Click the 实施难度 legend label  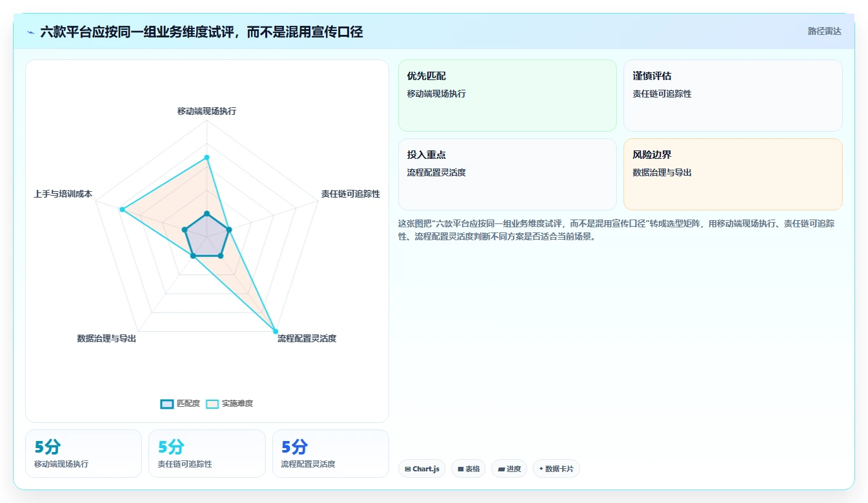pos(237,404)
